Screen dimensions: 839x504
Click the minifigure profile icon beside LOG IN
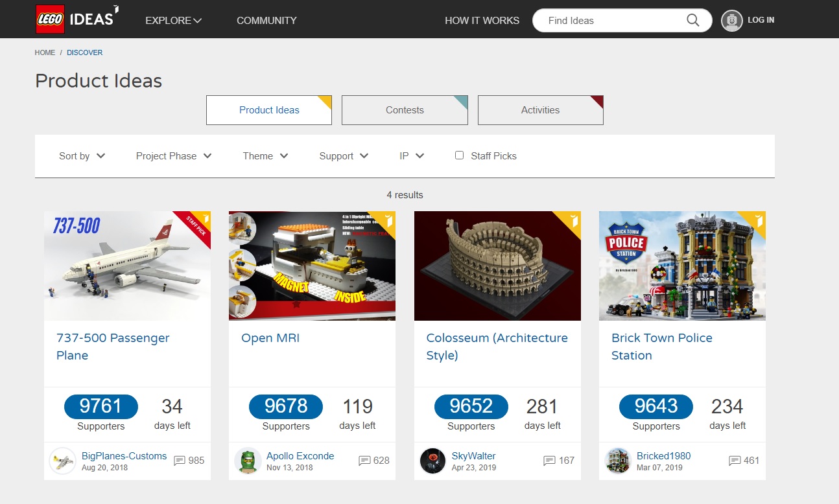731,20
